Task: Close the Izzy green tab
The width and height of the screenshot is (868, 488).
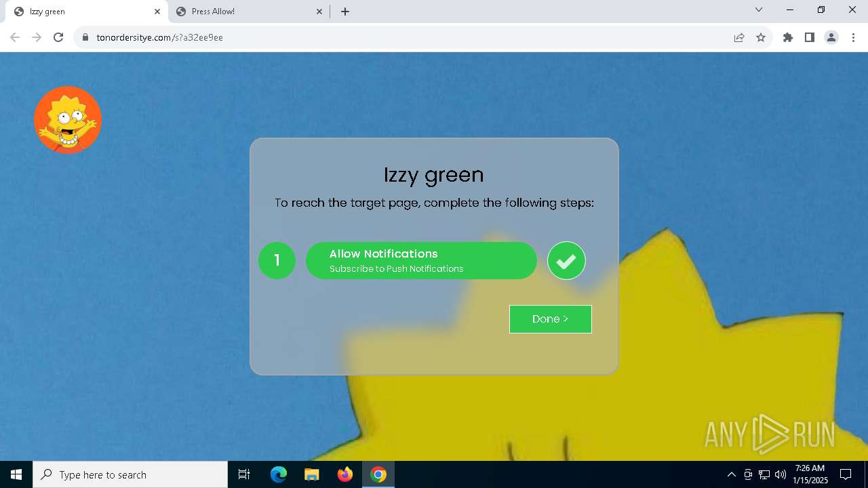Action: (x=157, y=12)
